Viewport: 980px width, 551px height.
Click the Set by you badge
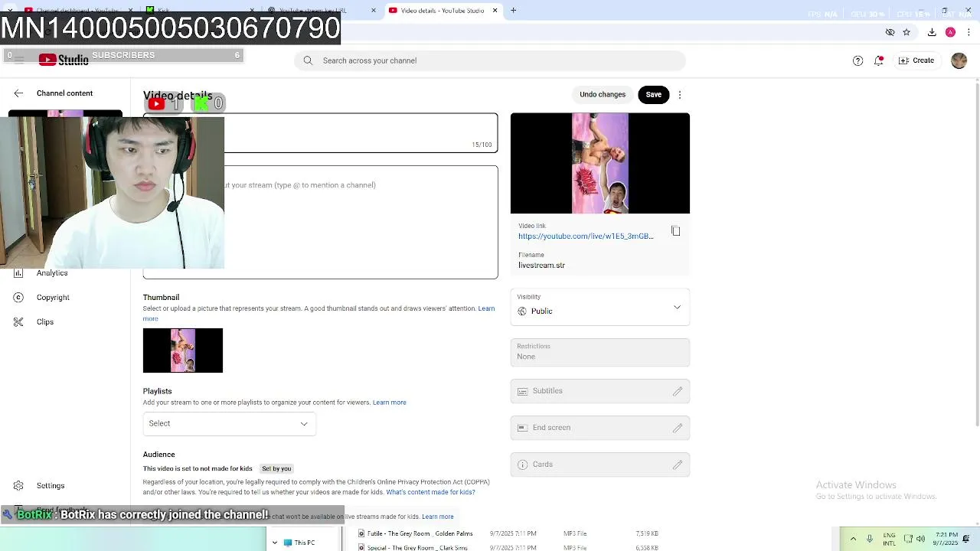pos(276,468)
